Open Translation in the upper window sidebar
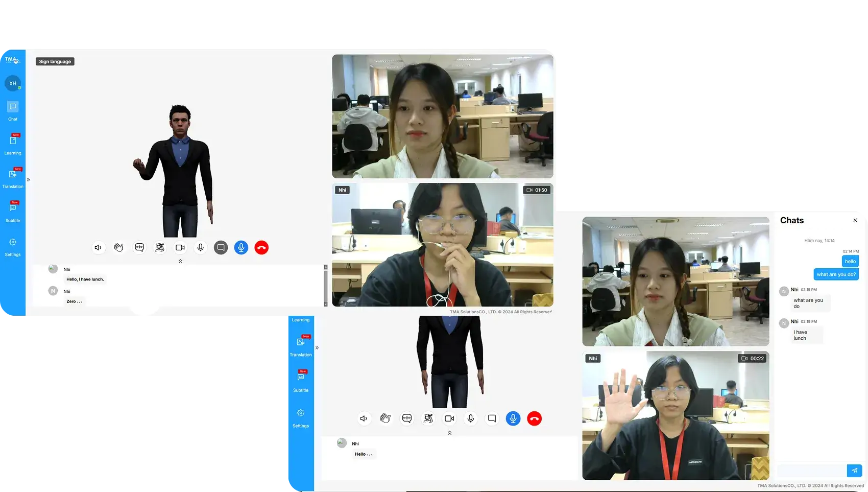Screen dimensions: 868x492 coord(13,178)
